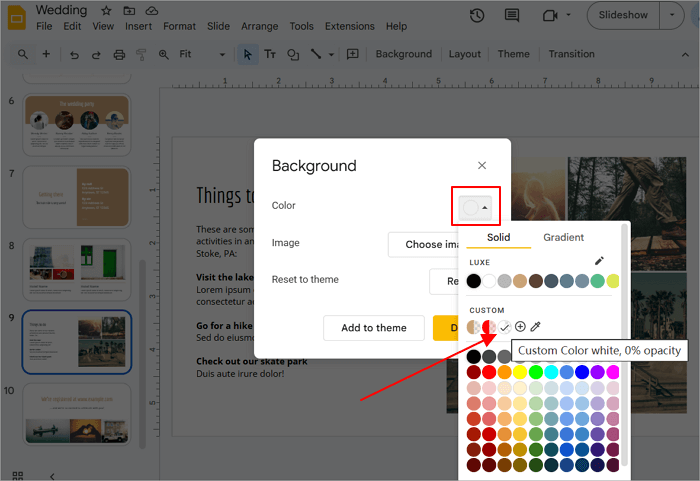The width and height of the screenshot is (700, 481).
Task: Click the Theme toolbar button
Action: pos(513,54)
